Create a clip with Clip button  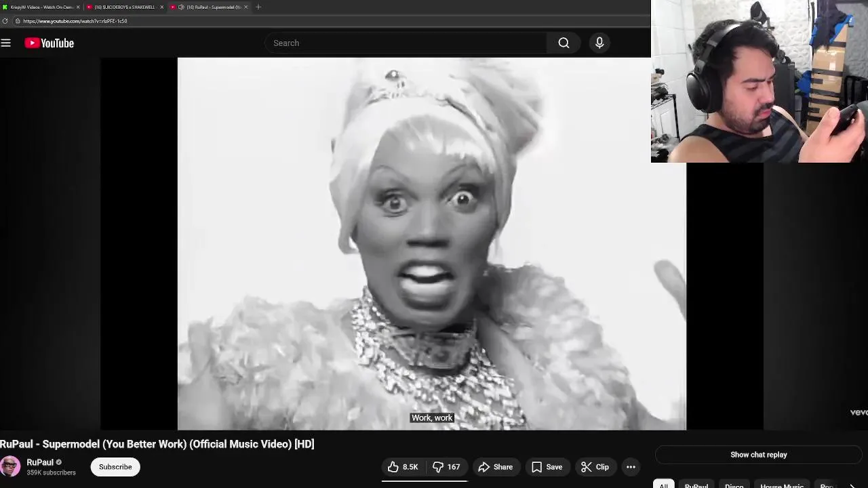click(595, 467)
